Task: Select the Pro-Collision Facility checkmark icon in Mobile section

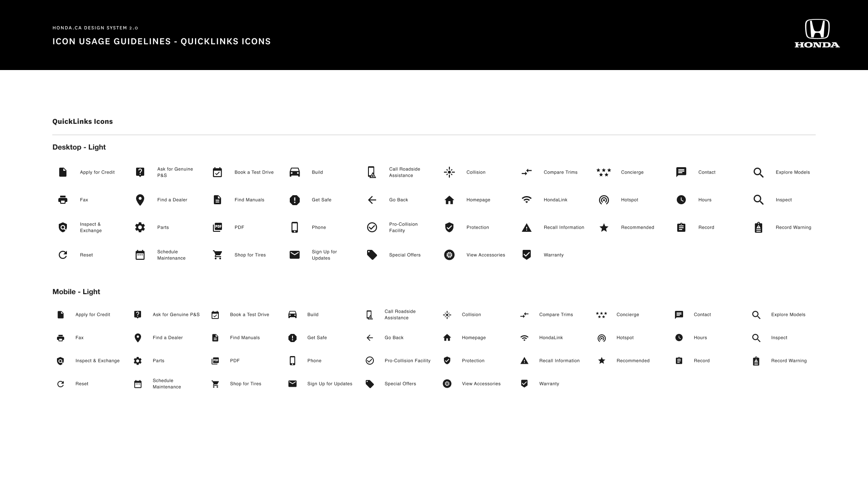Action: tap(370, 361)
